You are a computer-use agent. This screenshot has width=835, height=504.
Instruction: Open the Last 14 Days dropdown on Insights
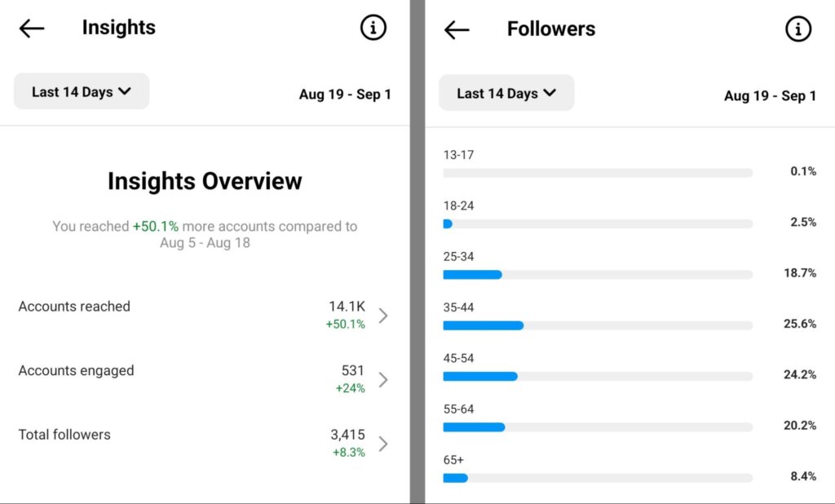coord(81,91)
